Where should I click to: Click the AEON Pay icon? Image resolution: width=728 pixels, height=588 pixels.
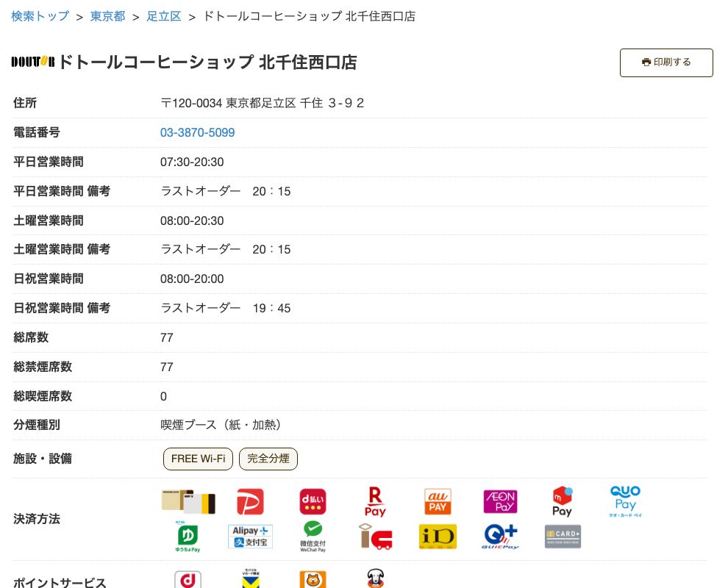pos(500,502)
